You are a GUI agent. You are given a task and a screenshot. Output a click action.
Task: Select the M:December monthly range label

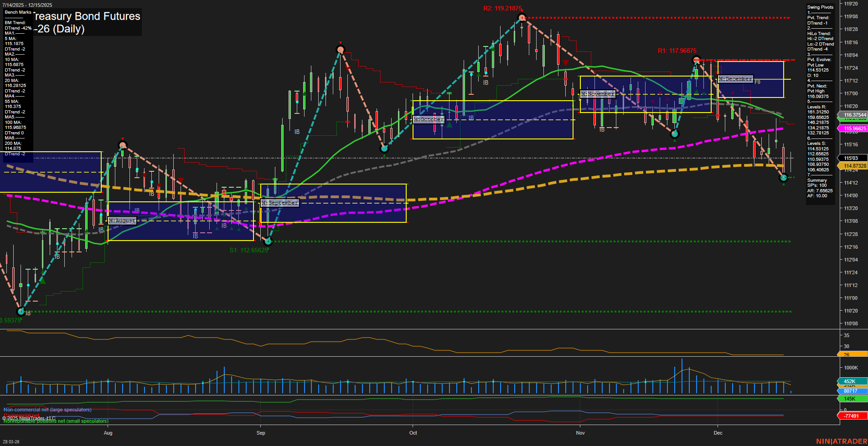point(735,79)
